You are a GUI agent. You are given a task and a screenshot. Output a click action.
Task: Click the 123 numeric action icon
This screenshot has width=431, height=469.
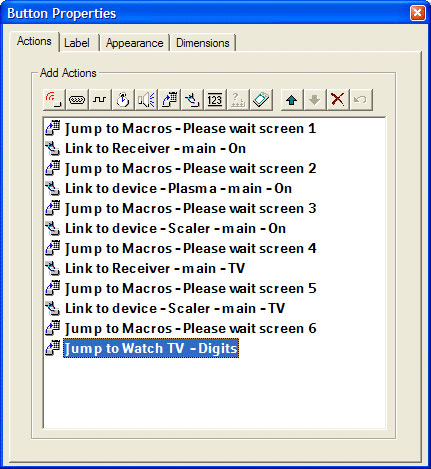coord(215,100)
